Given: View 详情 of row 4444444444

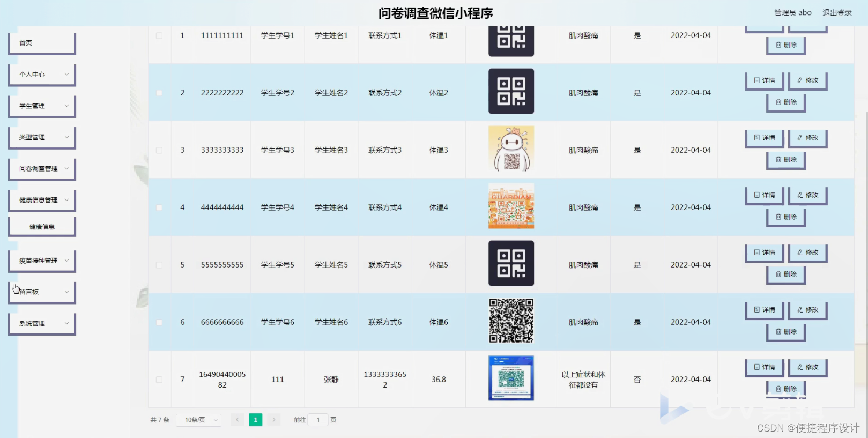Looking at the screenshot, I should pos(765,195).
